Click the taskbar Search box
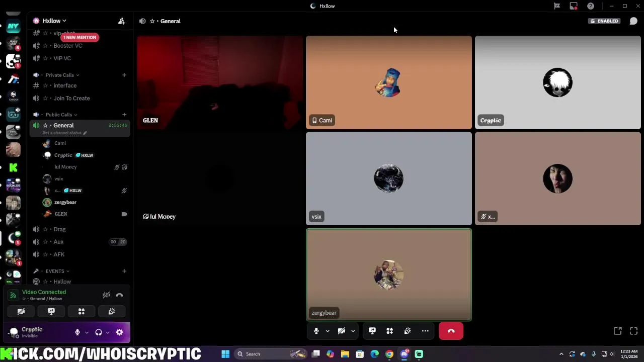Screen dimensions: 644x362 click(271, 354)
